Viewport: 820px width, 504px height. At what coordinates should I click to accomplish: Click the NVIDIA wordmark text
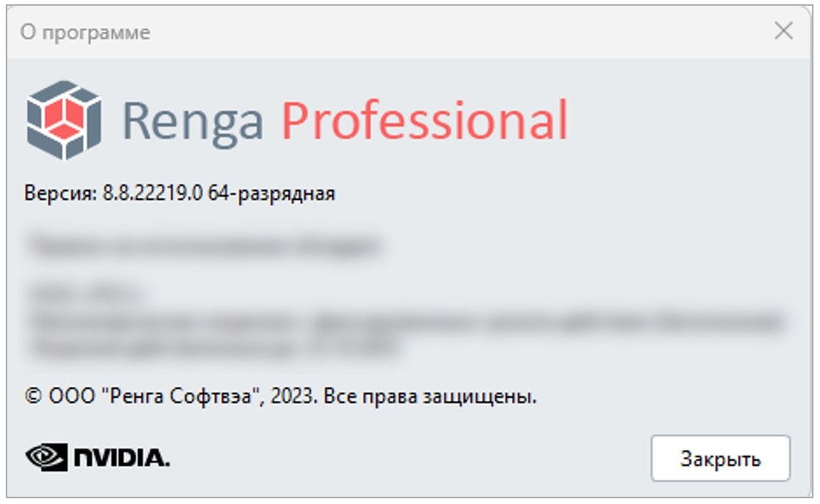(122, 458)
